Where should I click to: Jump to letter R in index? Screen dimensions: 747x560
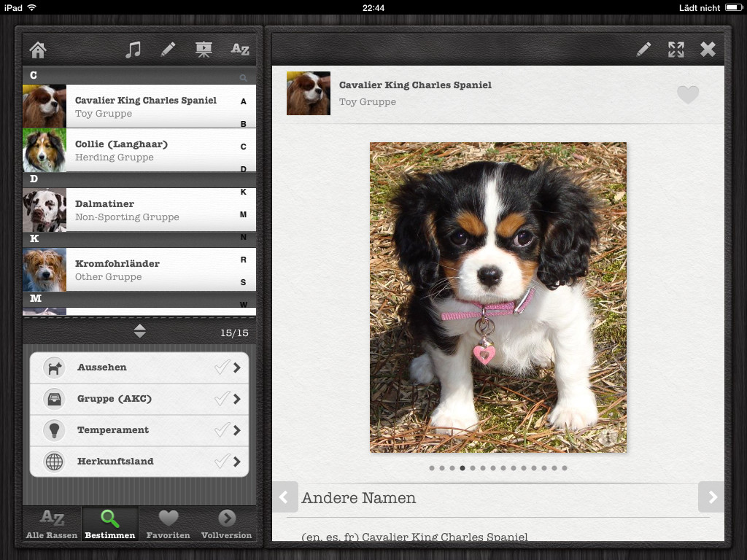244,260
